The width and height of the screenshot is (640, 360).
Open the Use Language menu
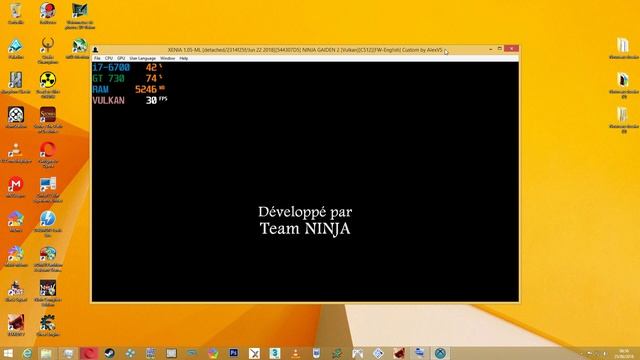pos(142,58)
